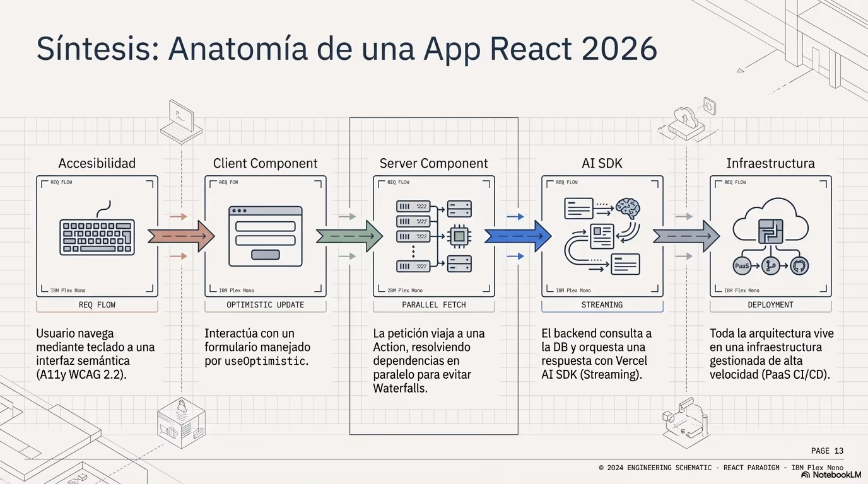Click the PARALLEL FETCH label

pyautogui.click(x=434, y=304)
